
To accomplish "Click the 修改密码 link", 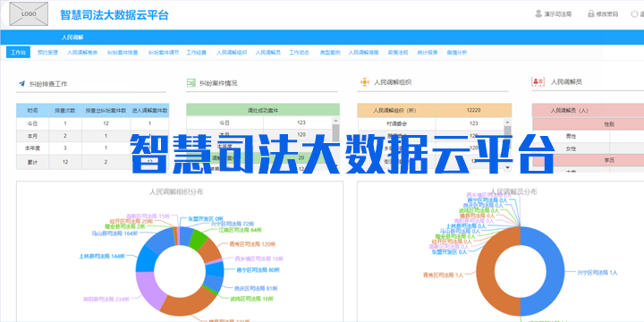I will pos(607,14).
